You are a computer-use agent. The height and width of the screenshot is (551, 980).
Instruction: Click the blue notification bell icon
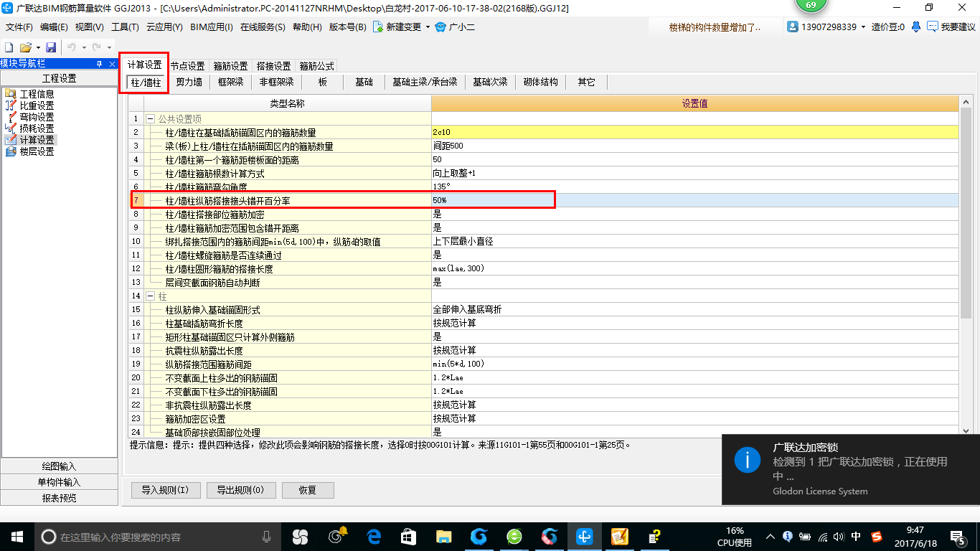(916, 27)
